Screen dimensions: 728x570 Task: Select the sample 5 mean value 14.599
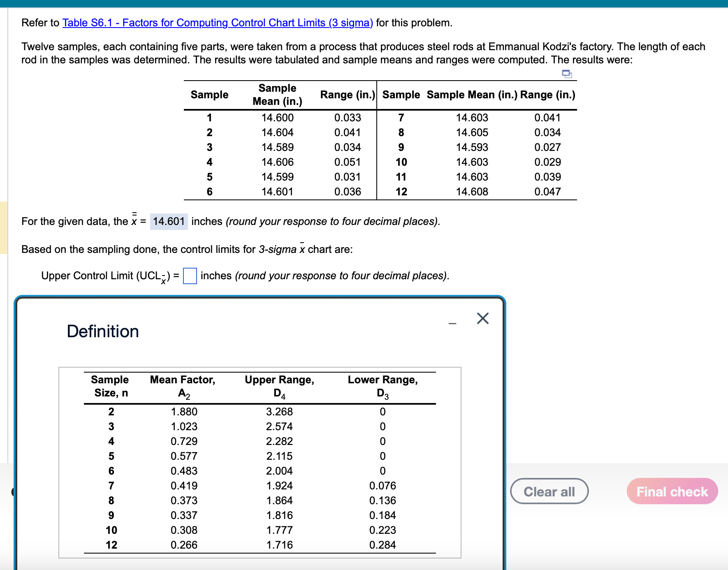click(x=278, y=177)
